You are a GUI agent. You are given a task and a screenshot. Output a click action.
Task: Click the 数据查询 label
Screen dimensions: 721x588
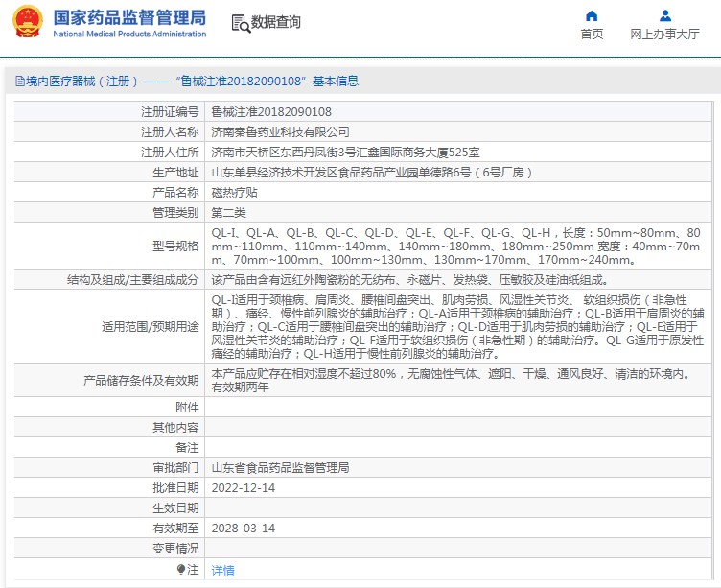click(275, 22)
